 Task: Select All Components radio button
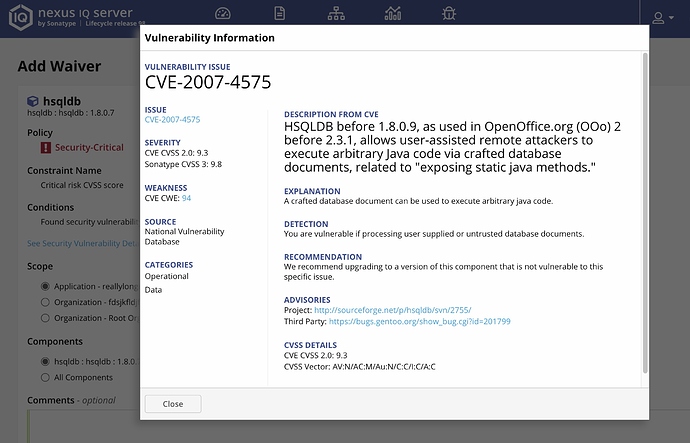[x=45, y=377]
